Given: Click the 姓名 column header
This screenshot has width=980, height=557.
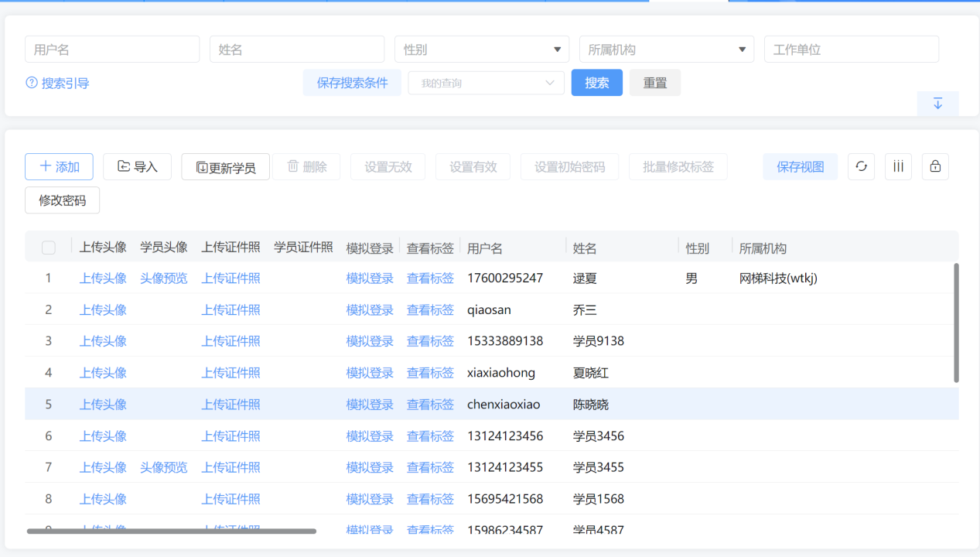Looking at the screenshot, I should [x=585, y=248].
